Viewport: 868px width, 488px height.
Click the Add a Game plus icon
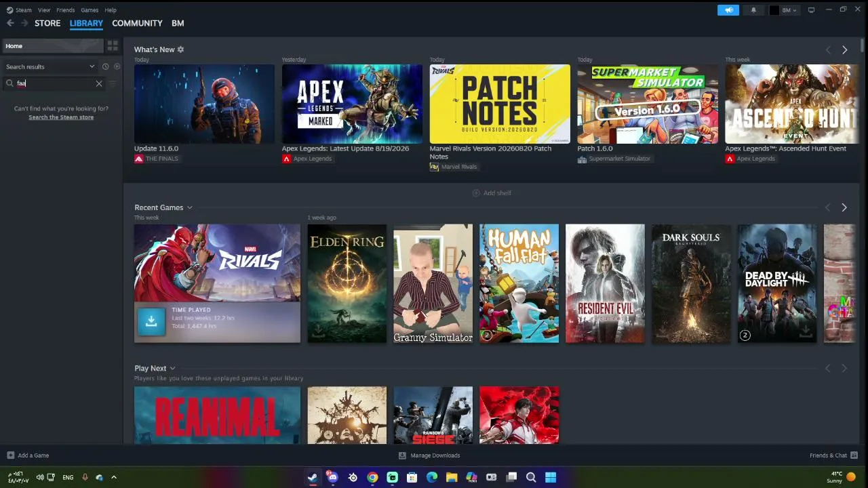(x=10, y=455)
